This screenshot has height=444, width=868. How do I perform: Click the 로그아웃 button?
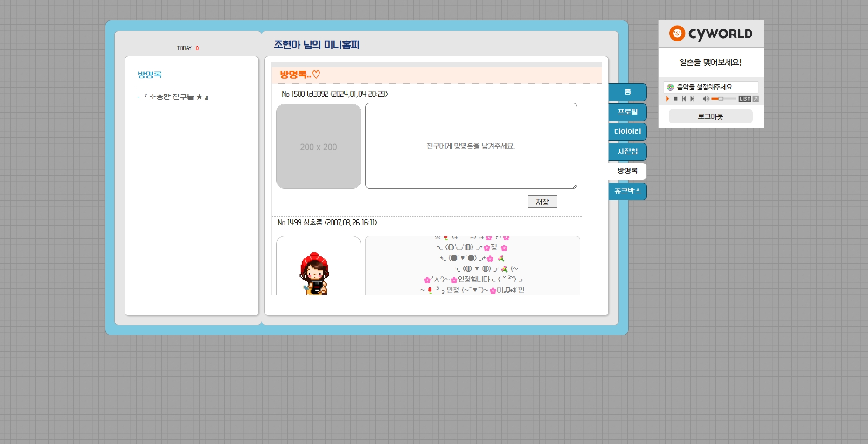point(710,116)
